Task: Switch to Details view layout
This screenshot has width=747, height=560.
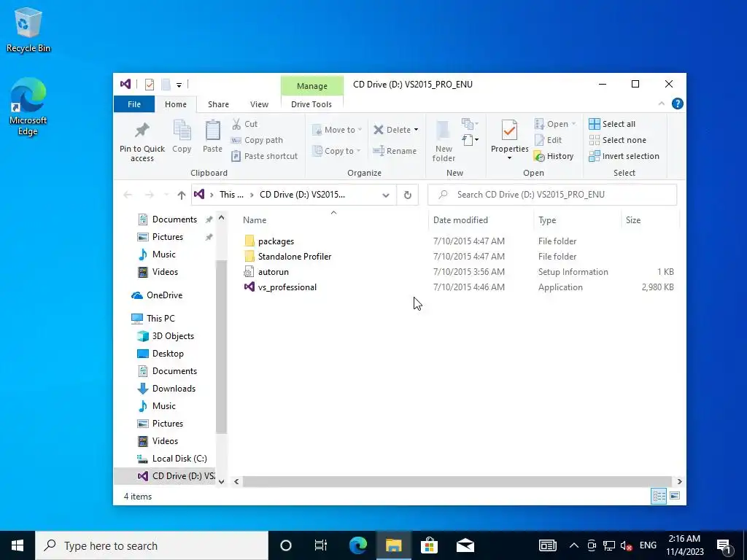Action: point(659,496)
